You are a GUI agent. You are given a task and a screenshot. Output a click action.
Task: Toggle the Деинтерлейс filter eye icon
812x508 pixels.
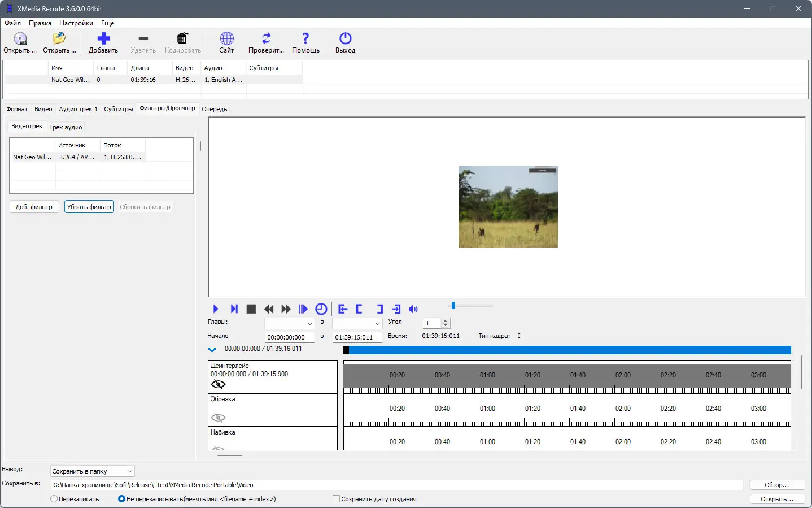[x=218, y=384]
